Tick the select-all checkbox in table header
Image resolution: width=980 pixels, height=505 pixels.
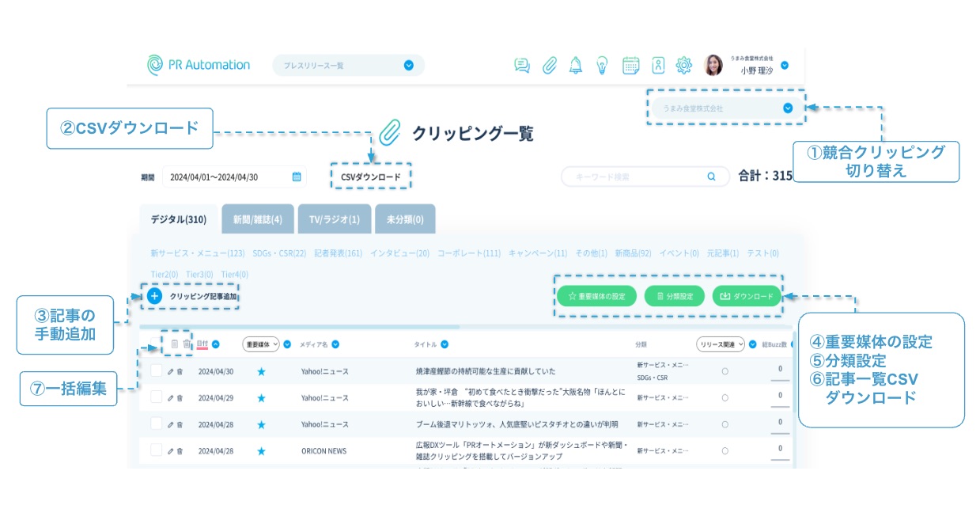156,344
